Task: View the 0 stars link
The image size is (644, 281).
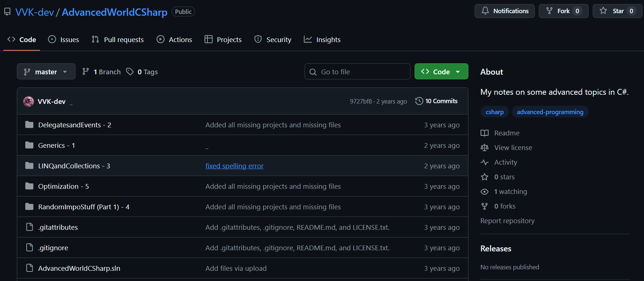Action: coord(497,177)
